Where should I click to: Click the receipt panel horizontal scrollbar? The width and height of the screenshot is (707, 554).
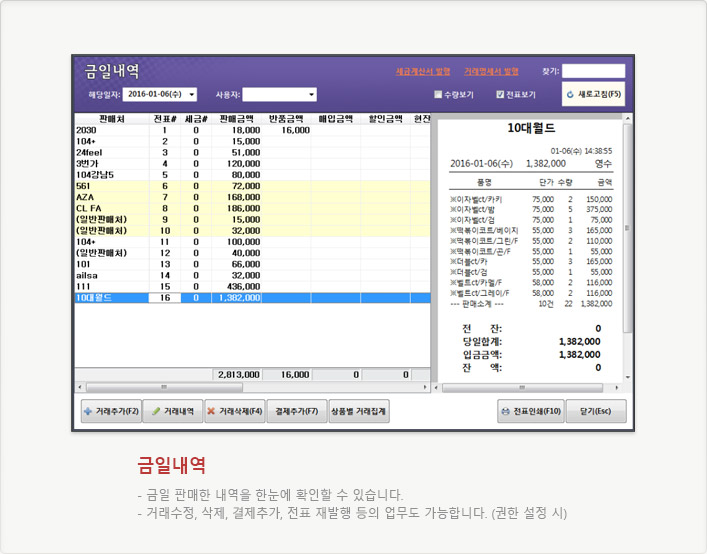(522, 388)
